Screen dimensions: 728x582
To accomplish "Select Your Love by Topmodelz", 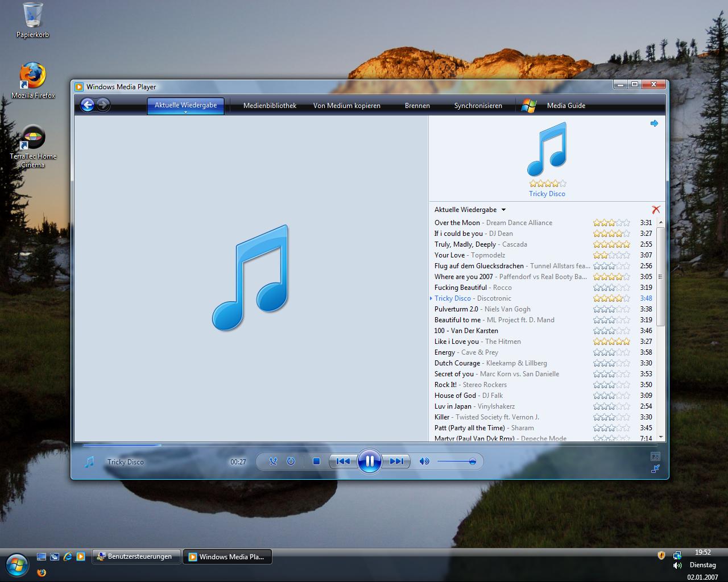I will pos(543,255).
